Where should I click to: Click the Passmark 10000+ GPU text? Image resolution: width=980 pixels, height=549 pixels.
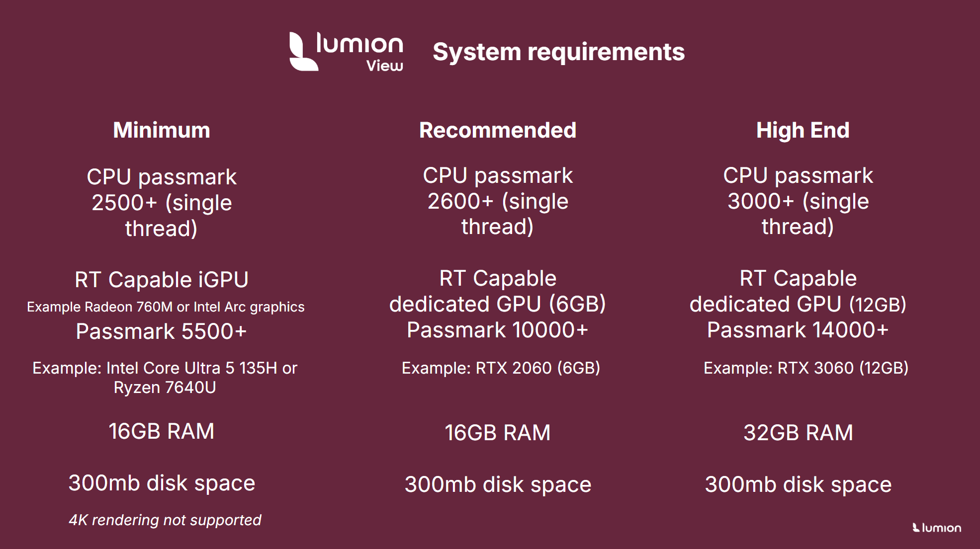(498, 330)
